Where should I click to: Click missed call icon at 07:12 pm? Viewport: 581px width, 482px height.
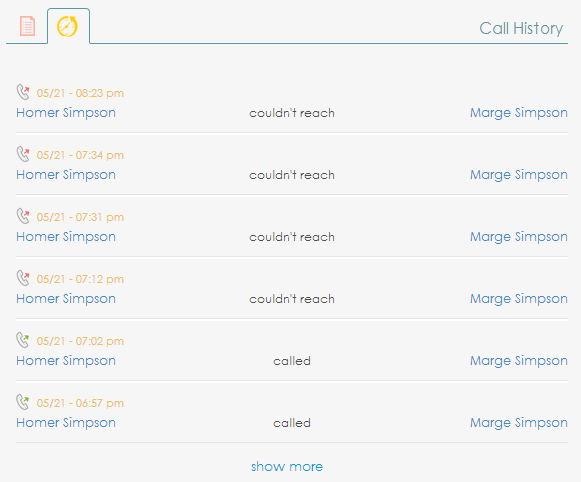tap(23, 278)
